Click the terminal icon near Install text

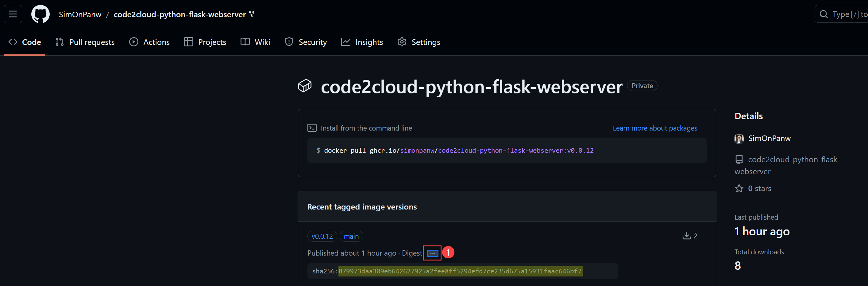pos(312,128)
